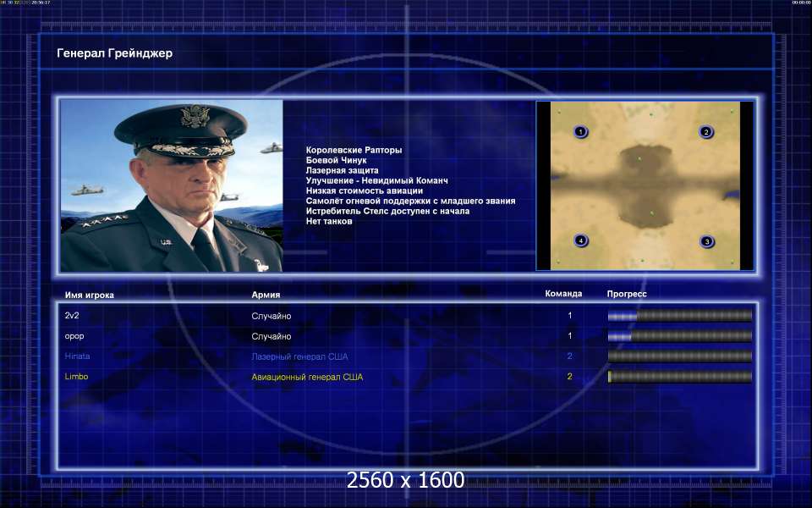
Task: Pick start position marker 4 on the map
Action: coord(581,240)
